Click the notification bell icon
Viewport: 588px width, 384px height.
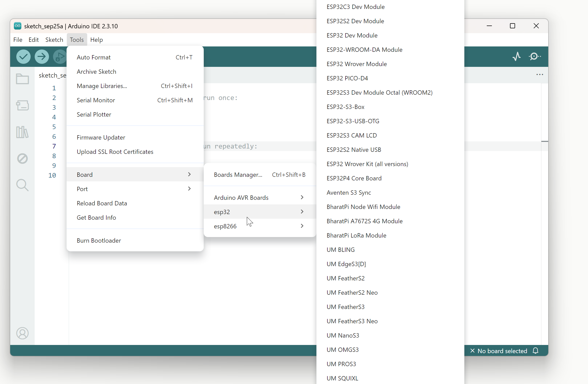point(535,351)
